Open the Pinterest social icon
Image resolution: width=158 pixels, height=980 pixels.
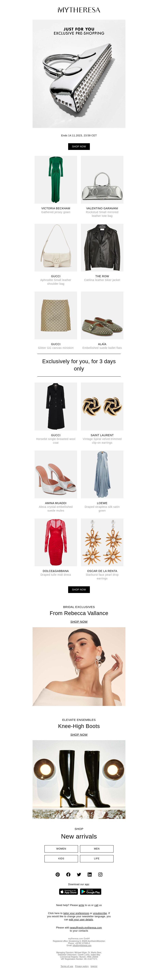click(x=58, y=875)
